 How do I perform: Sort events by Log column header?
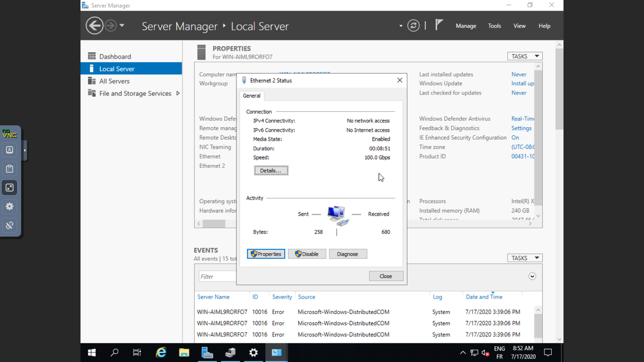(437, 297)
